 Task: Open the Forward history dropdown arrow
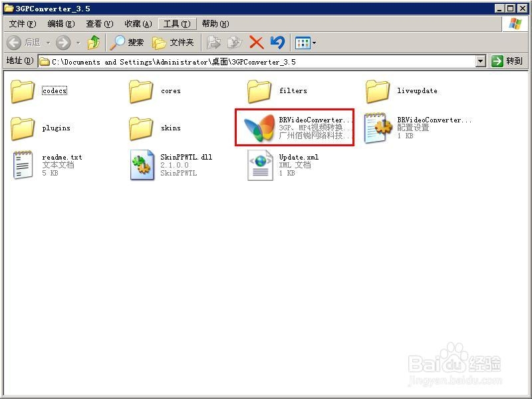[x=78, y=43]
